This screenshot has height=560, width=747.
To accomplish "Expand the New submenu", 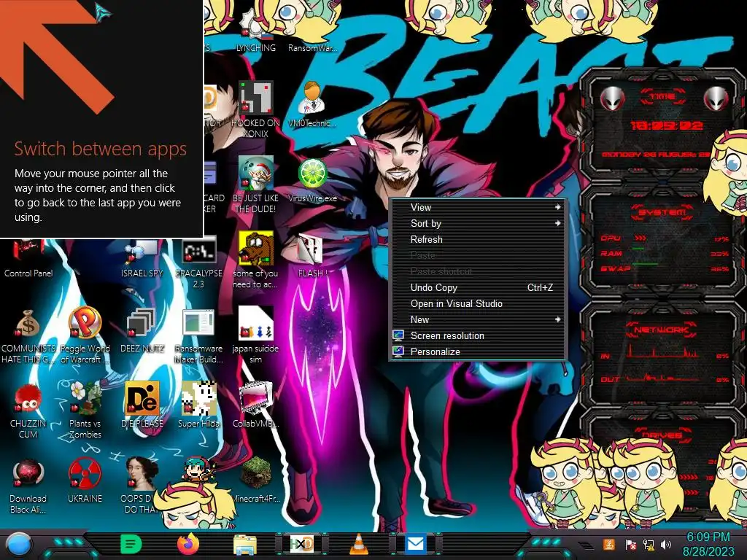I will coord(478,319).
